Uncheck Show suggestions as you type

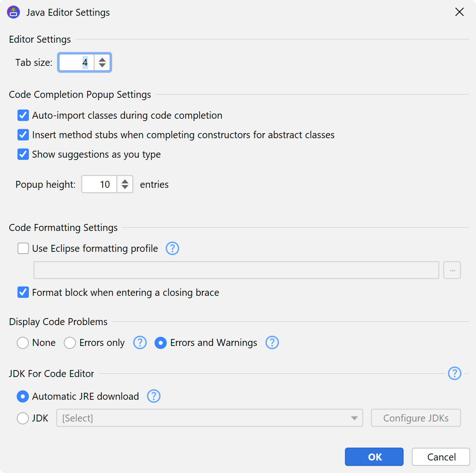pos(23,154)
